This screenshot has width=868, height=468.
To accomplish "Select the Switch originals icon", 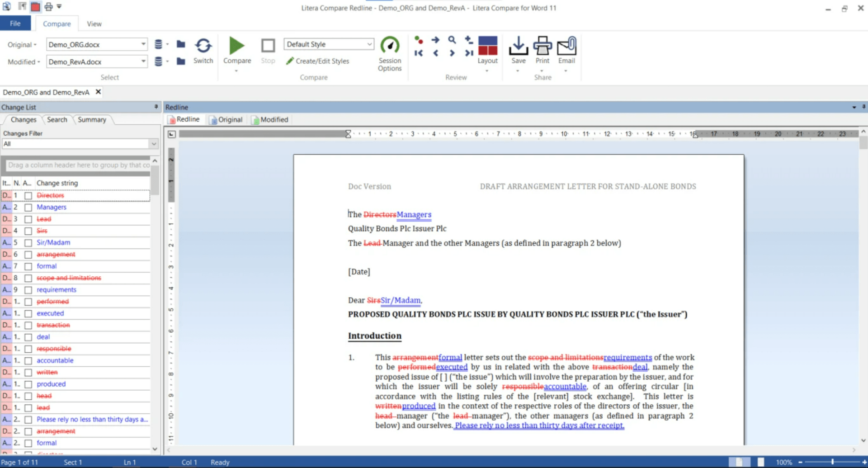I will click(x=203, y=50).
